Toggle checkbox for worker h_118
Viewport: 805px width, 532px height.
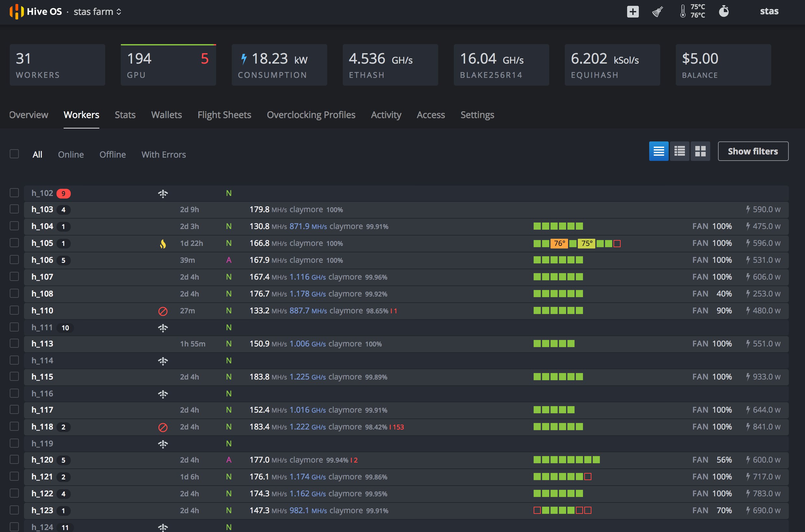(14, 426)
